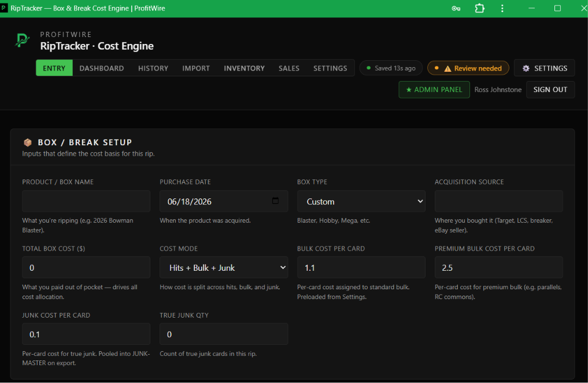Maximize the RipTracker window
588x383 pixels.
coord(557,8)
